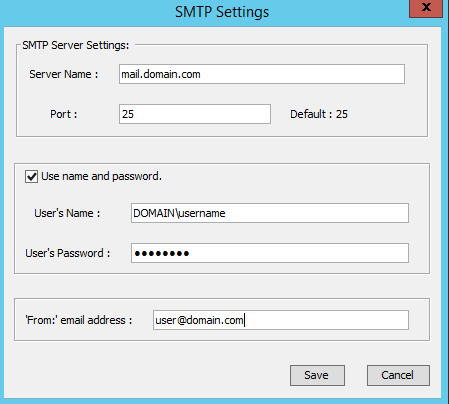Screen dimensions: 449x404
Task: Click the 'From:' email address field
Action: [281, 320]
